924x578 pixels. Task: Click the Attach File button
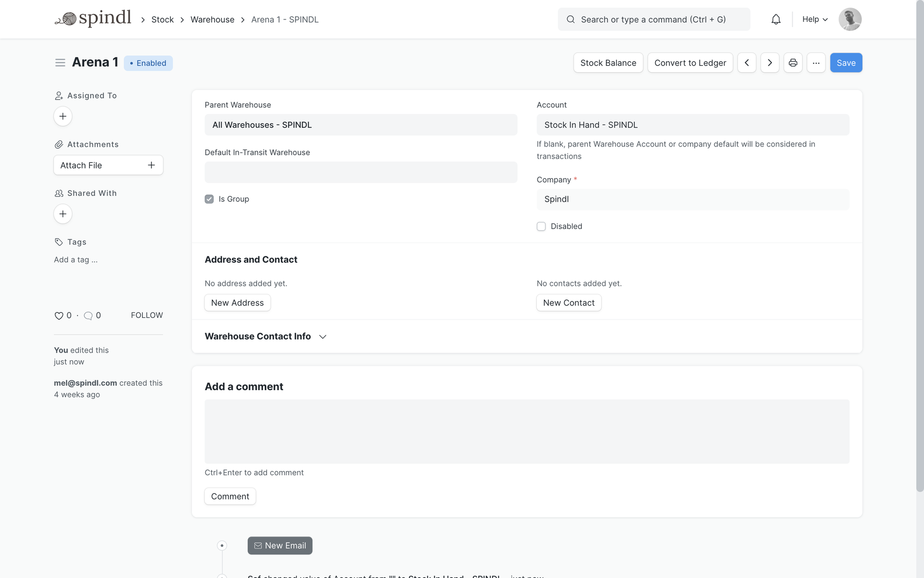(x=108, y=165)
